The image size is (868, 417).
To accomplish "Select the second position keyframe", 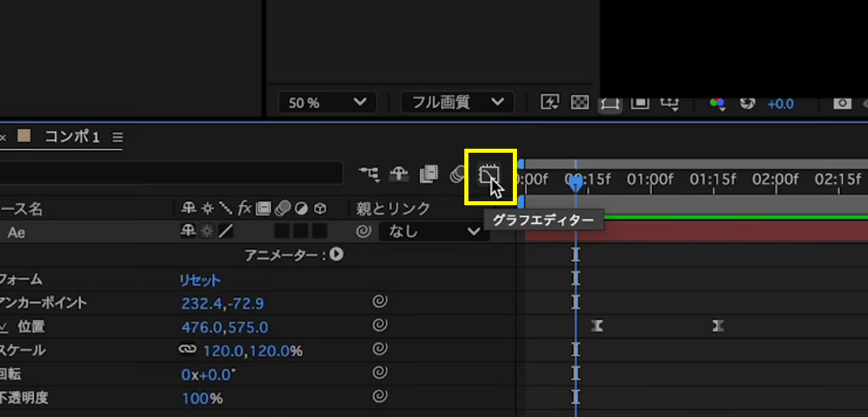I will click(718, 326).
